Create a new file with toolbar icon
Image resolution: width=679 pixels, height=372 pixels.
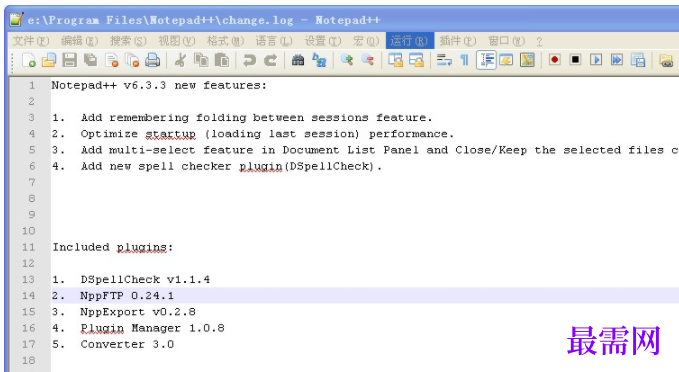(29, 60)
